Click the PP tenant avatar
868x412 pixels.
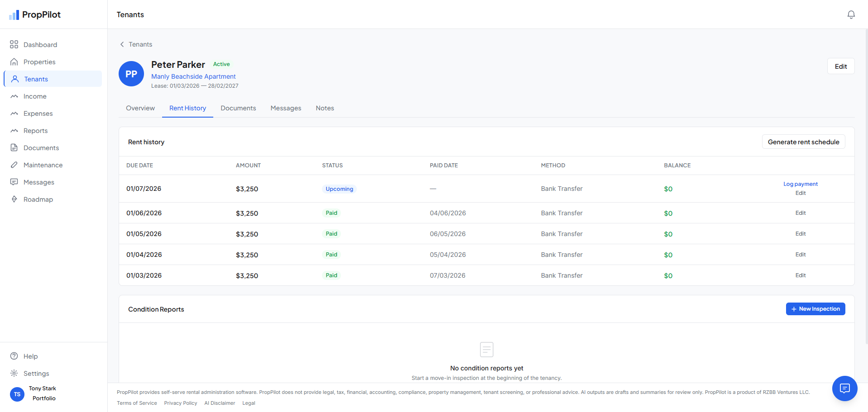tap(131, 74)
